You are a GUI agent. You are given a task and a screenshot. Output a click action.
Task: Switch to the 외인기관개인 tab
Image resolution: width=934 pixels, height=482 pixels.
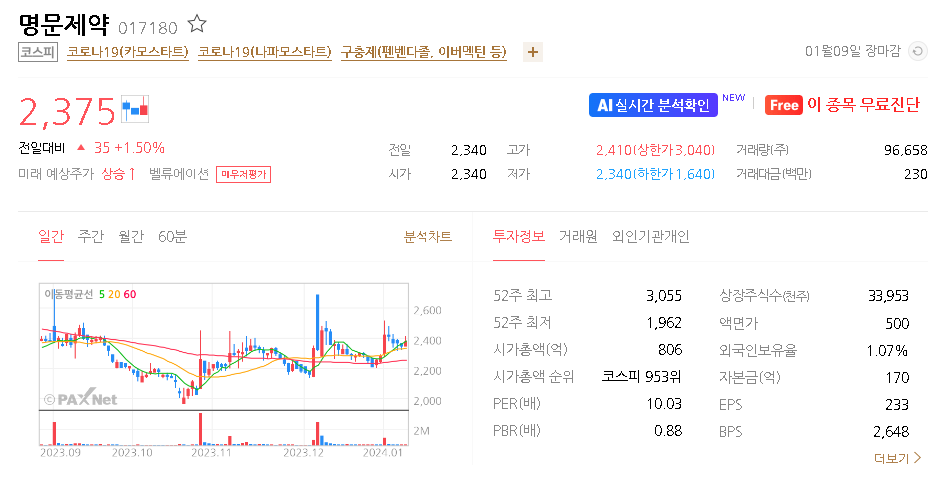[x=650, y=237]
